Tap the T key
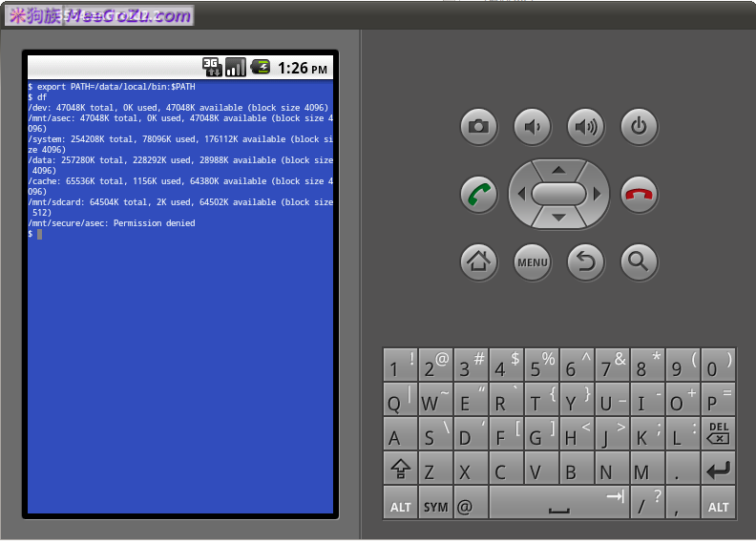Viewport: 756px width, 544px height. point(542,399)
